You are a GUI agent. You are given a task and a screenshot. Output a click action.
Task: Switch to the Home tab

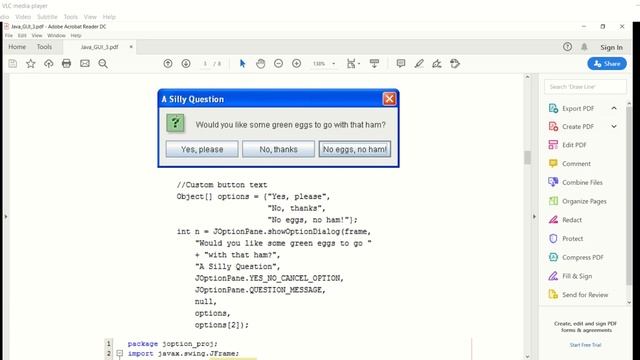17,47
